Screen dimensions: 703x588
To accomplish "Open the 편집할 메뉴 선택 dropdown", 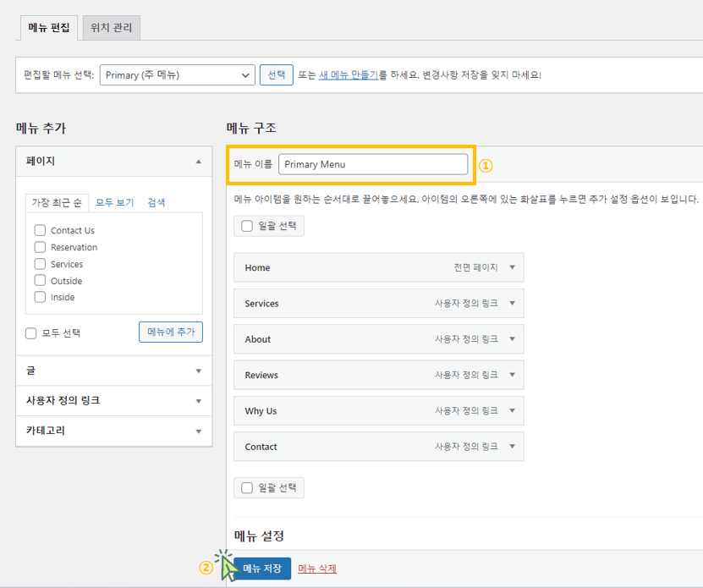I will coord(177,75).
